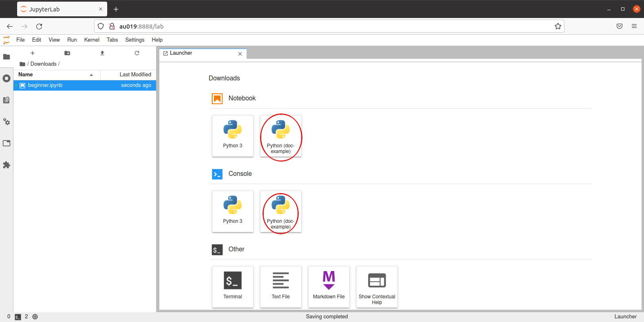Refresh the file list

(137, 53)
